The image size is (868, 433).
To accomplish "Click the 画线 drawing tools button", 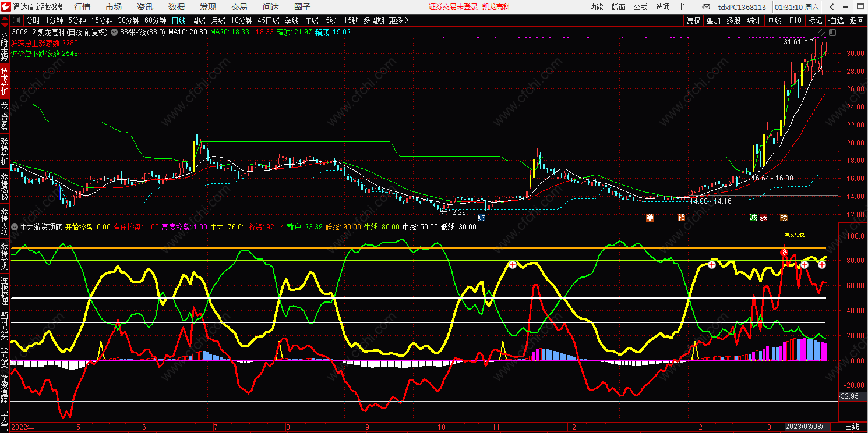I will pyautogui.click(x=774, y=20).
